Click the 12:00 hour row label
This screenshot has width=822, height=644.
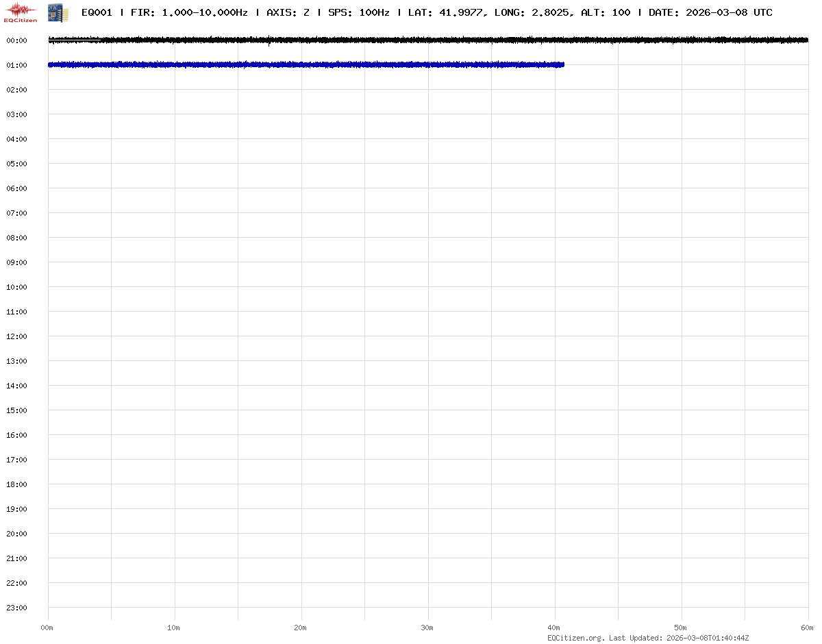point(16,336)
